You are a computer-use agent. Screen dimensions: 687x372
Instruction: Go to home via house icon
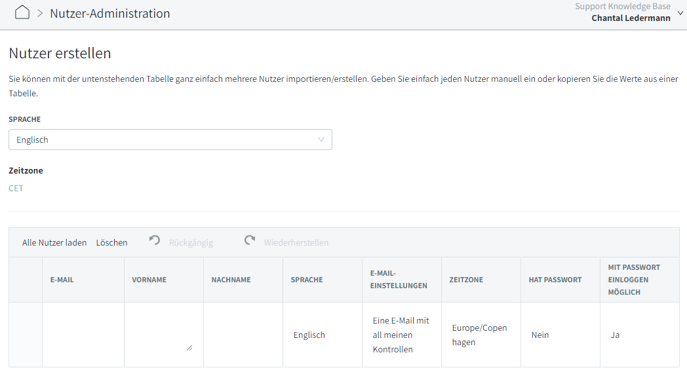click(x=22, y=12)
